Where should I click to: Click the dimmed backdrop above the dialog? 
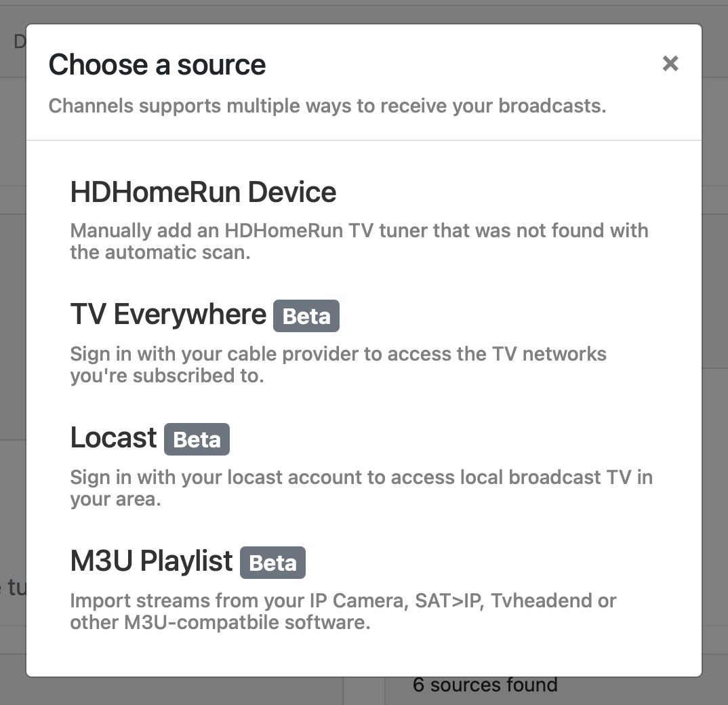[363, 11]
